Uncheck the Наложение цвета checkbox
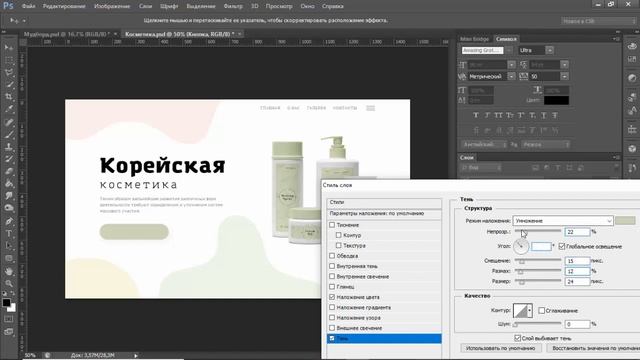Viewport: 640px width, 360px height. point(332,297)
